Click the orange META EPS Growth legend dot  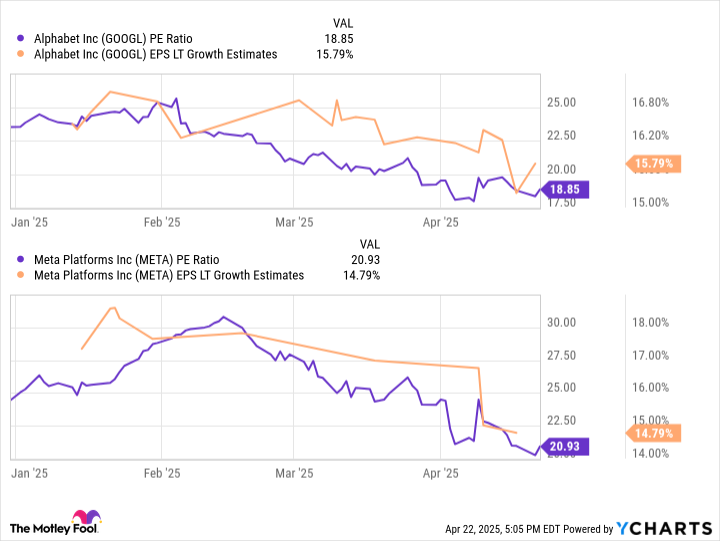click(20, 275)
